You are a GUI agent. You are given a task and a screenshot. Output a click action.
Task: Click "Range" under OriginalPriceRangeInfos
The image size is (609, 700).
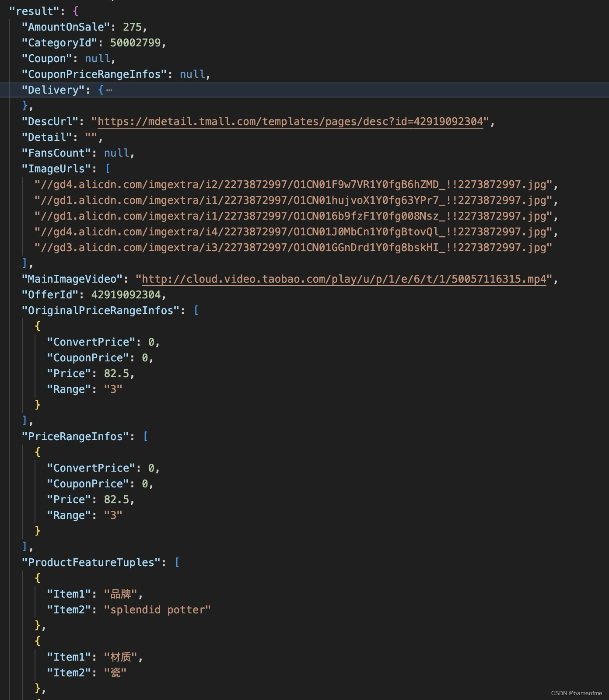coord(69,389)
